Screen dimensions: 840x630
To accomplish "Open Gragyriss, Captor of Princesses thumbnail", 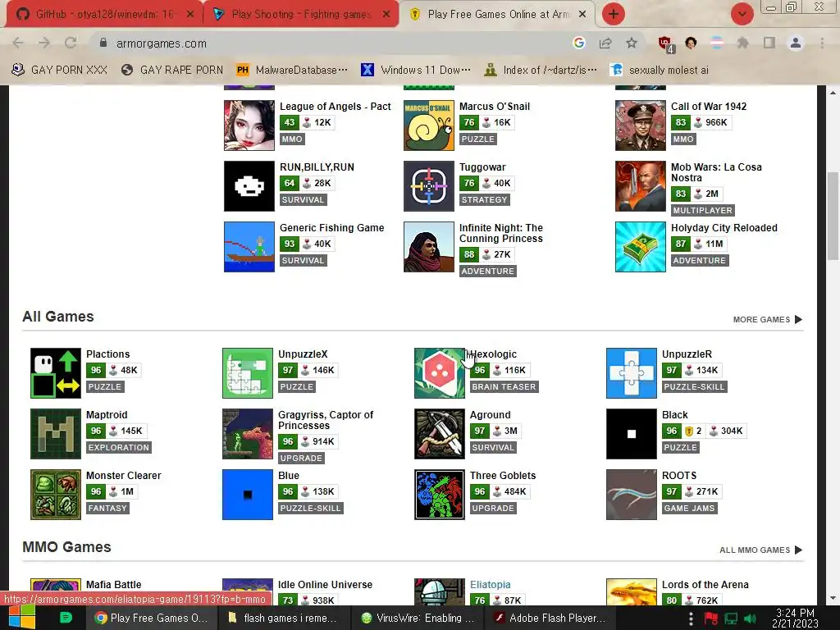I will coord(248,434).
